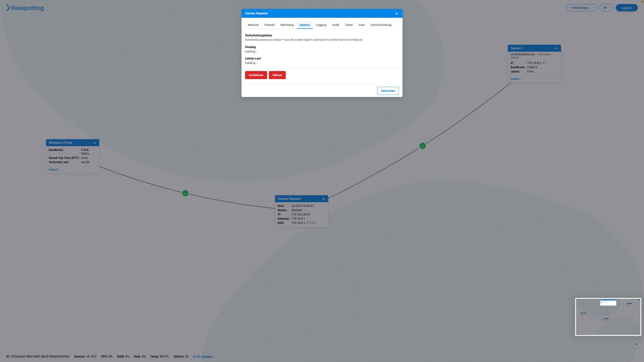644x362 pixels.
Task: Select the green status check on the WireGuard connection
Action: (185, 193)
